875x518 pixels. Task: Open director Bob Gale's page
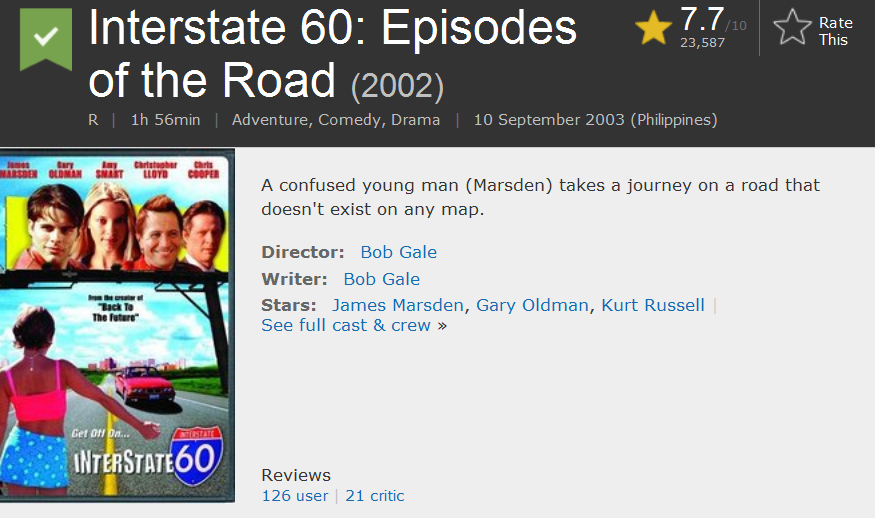pyautogui.click(x=398, y=252)
